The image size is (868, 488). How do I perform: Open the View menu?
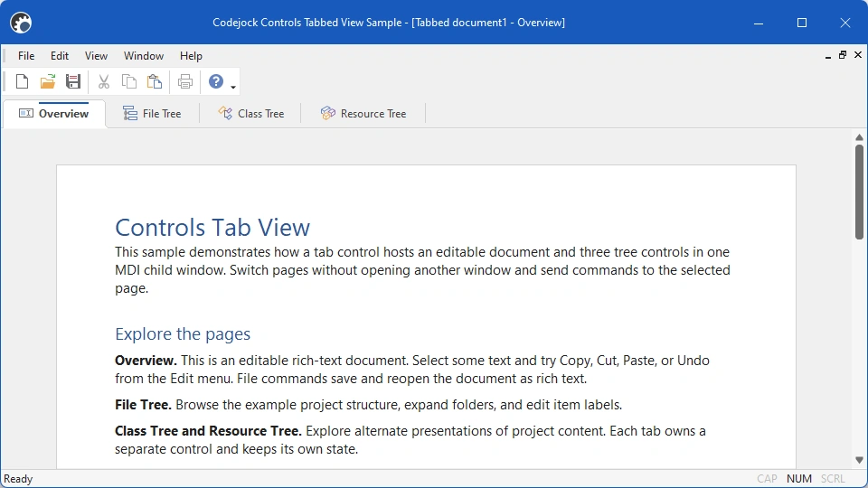(x=96, y=56)
